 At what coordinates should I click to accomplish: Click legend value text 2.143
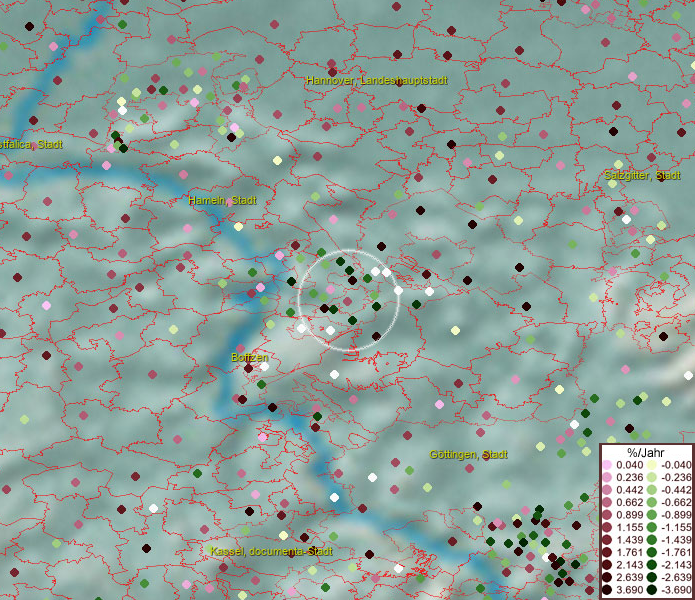pyautogui.click(x=629, y=565)
